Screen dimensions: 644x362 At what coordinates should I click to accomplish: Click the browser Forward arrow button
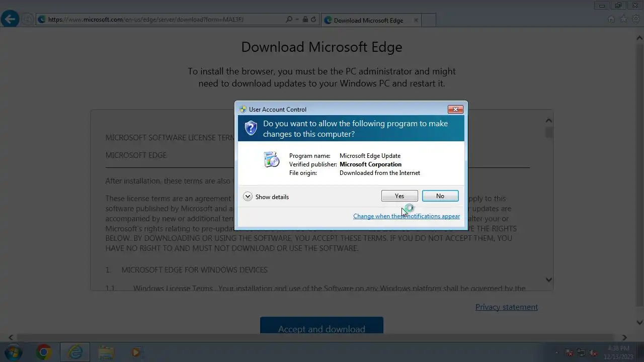pyautogui.click(x=28, y=20)
